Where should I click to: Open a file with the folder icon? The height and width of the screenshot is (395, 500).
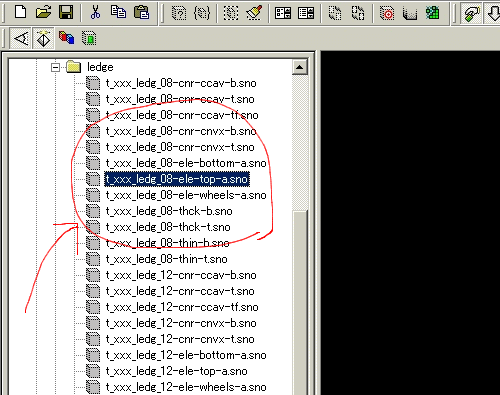(43, 12)
